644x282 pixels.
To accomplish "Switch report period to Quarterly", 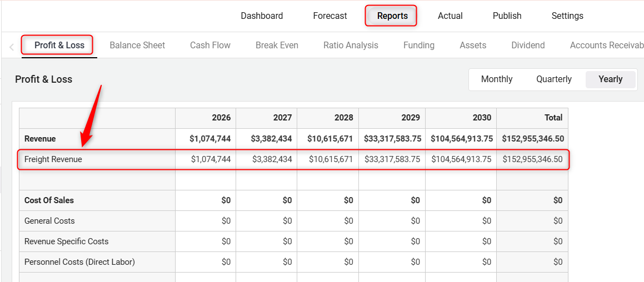I will click(x=554, y=79).
